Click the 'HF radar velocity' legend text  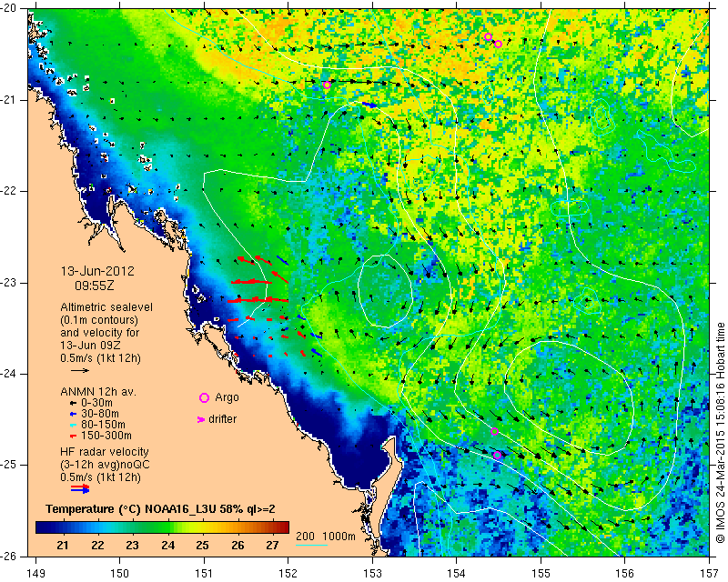point(105,452)
